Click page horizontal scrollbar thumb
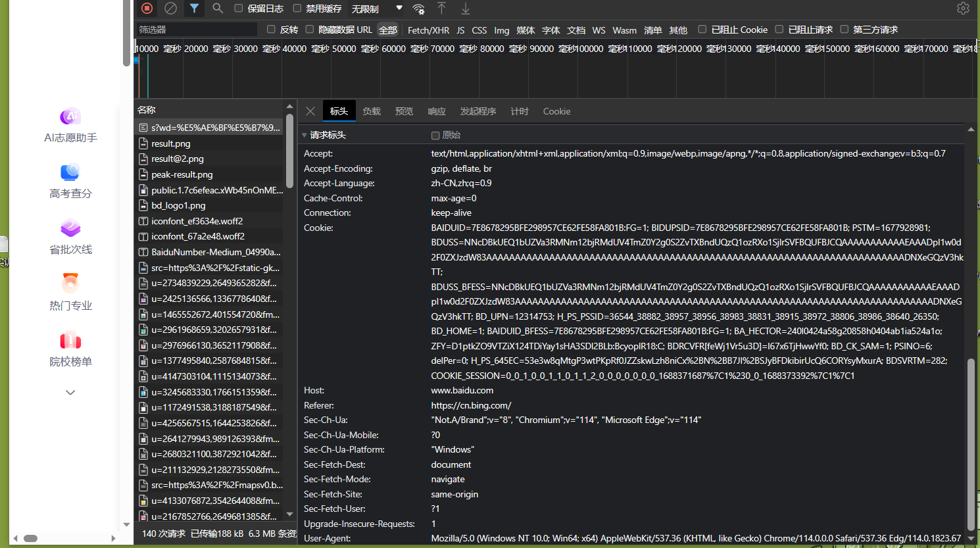 coord(30,538)
